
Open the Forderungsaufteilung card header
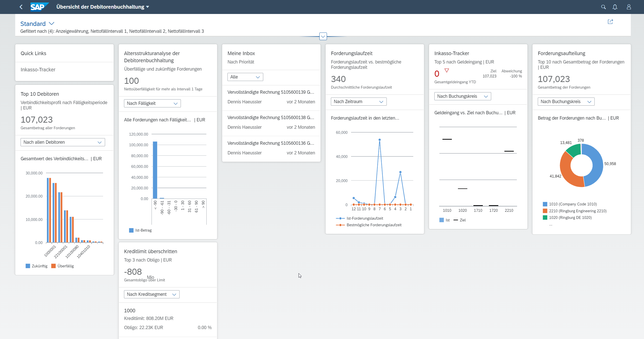(x=561, y=53)
